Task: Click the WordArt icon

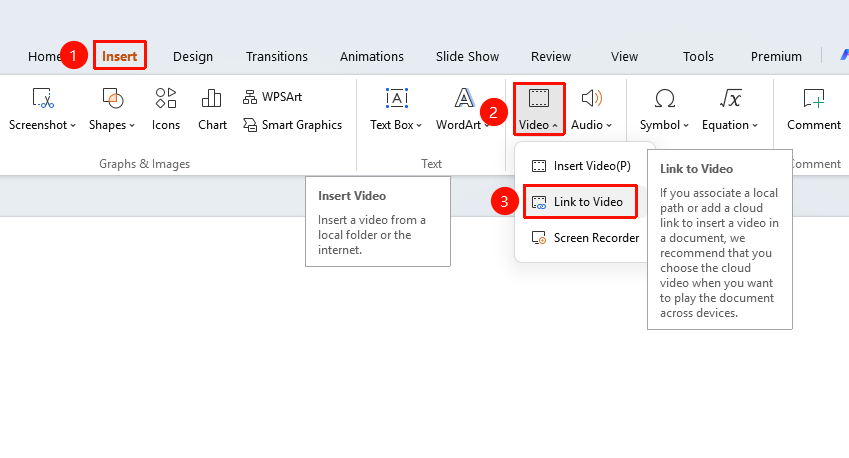Action: pyautogui.click(x=464, y=99)
